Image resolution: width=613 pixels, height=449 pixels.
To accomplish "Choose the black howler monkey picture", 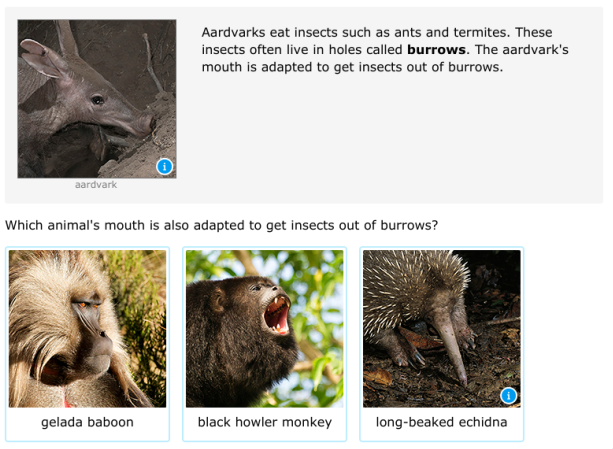I will [264, 328].
